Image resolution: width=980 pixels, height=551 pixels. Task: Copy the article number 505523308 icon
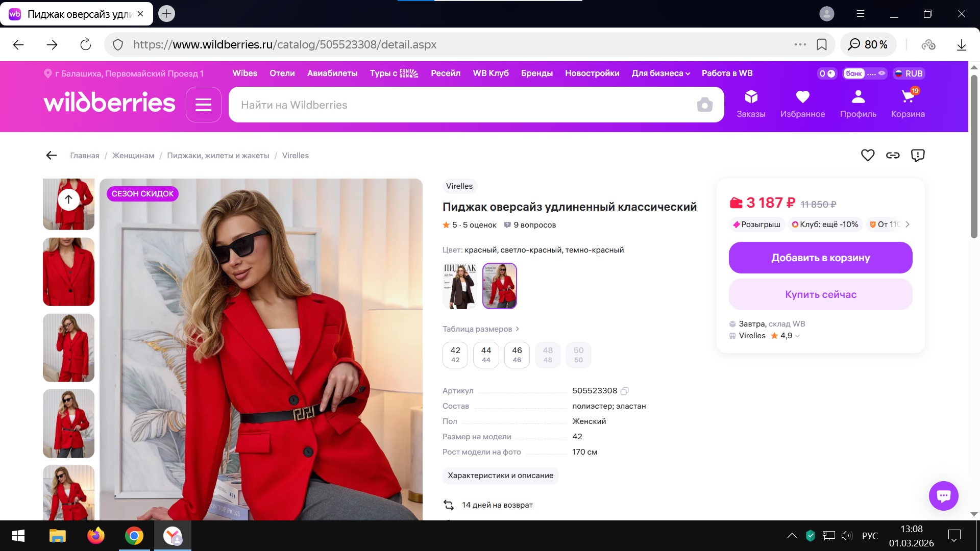point(624,391)
